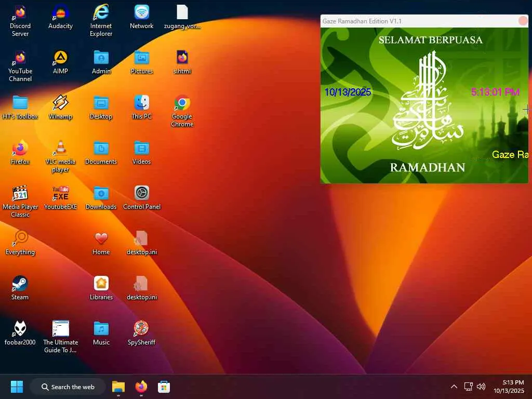Screen dimensions: 532x399
Task: Click the RAMADHAN text in Gaze window
Action: [x=428, y=167]
